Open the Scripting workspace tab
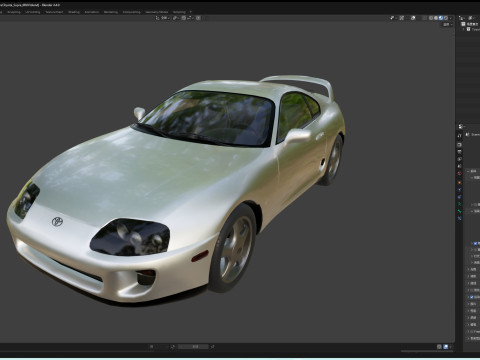Screen dimensions: 480x360 [x=179, y=12]
